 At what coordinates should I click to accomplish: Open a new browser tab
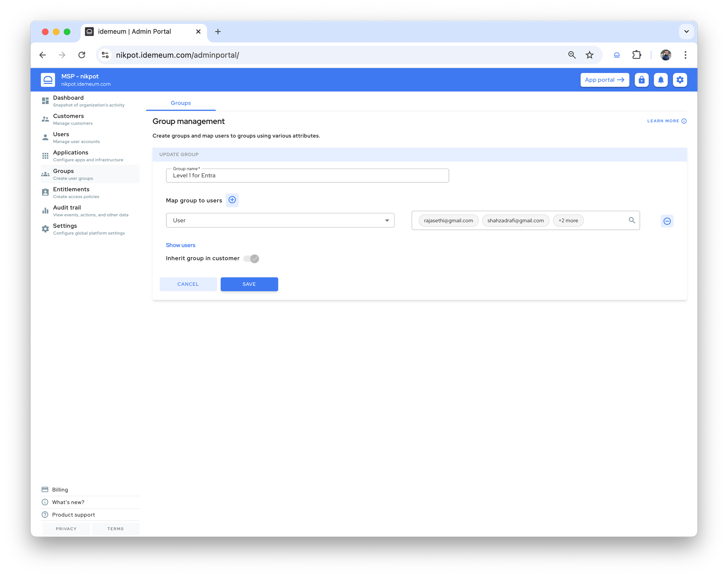coord(218,32)
